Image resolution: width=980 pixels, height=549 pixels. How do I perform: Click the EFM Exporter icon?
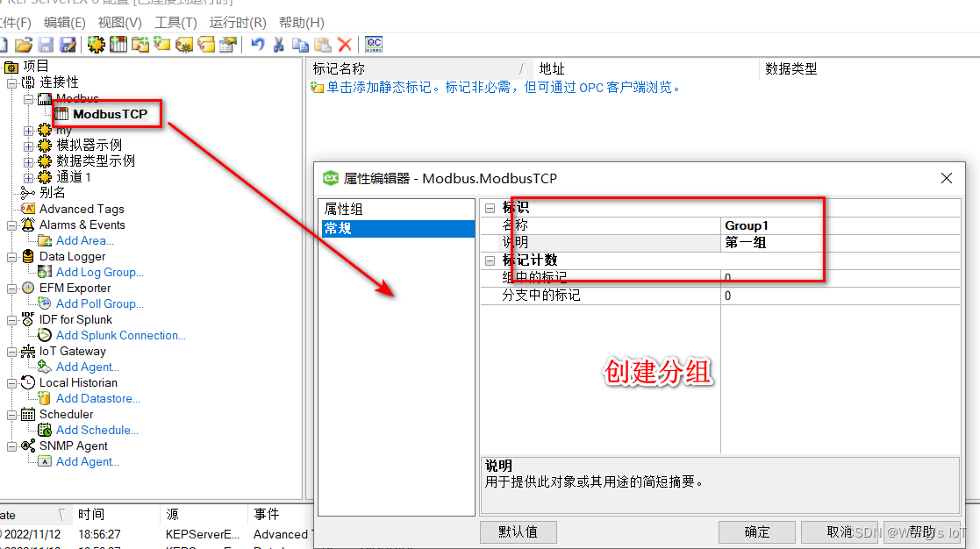28,288
